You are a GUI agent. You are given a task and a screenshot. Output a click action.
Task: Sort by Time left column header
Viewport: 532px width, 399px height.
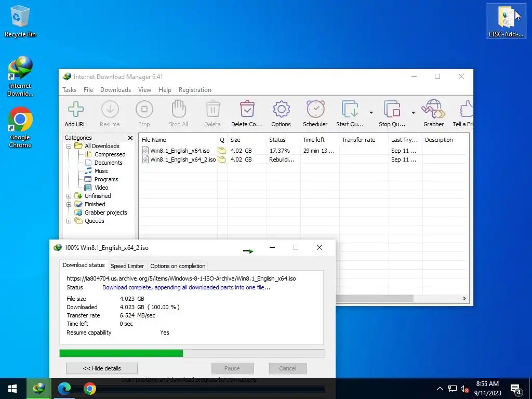click(320, 140)
